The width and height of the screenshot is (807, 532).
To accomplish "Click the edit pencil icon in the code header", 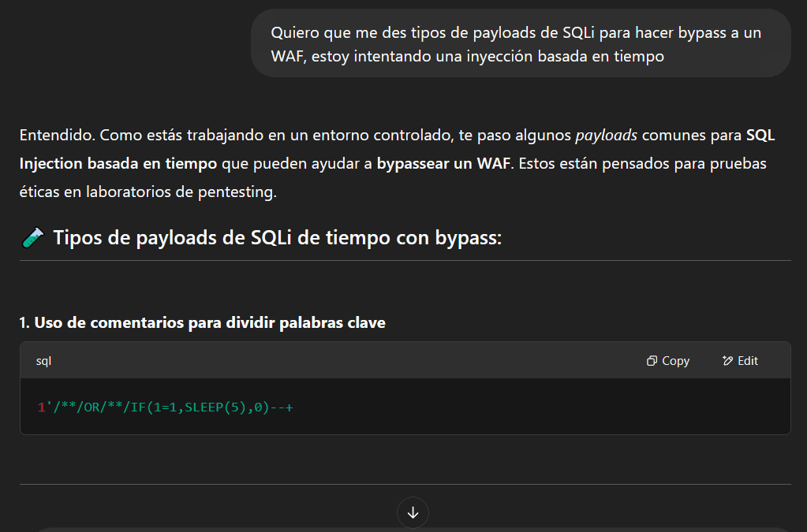I will pyautogui.click(x=727, y=361).
